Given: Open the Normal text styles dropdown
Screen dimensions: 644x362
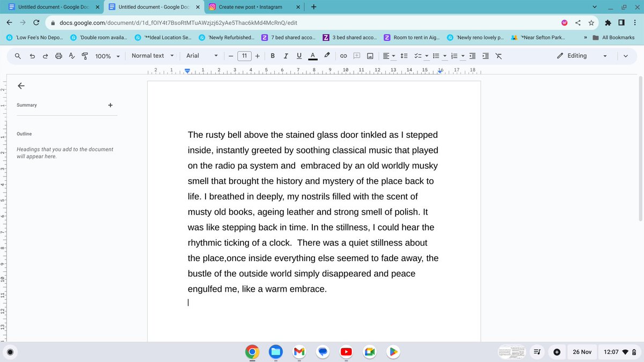Looking at the screenshot, I should point(152,55).
